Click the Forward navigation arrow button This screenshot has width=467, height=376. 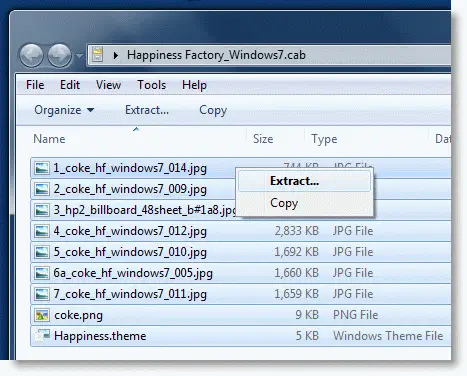60,56
